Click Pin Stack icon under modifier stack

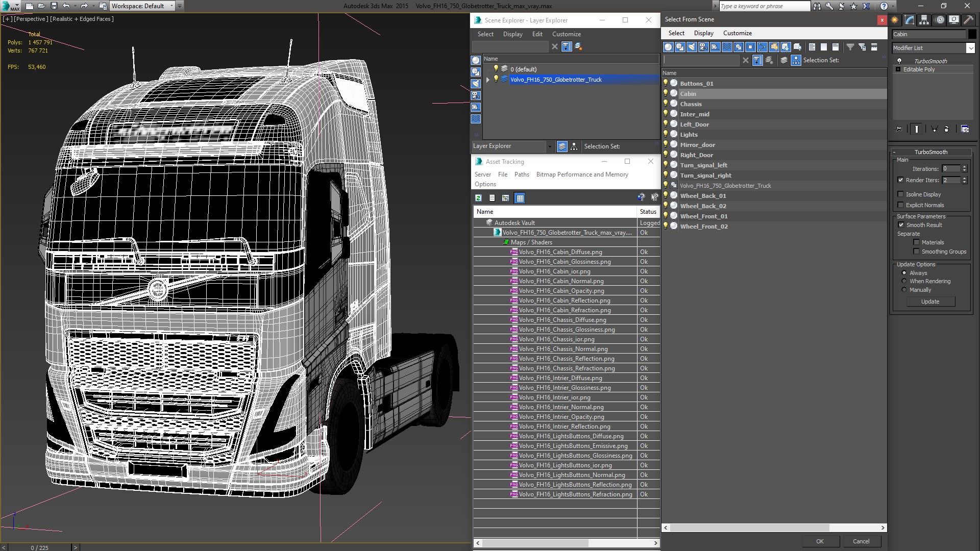(899, 129)
